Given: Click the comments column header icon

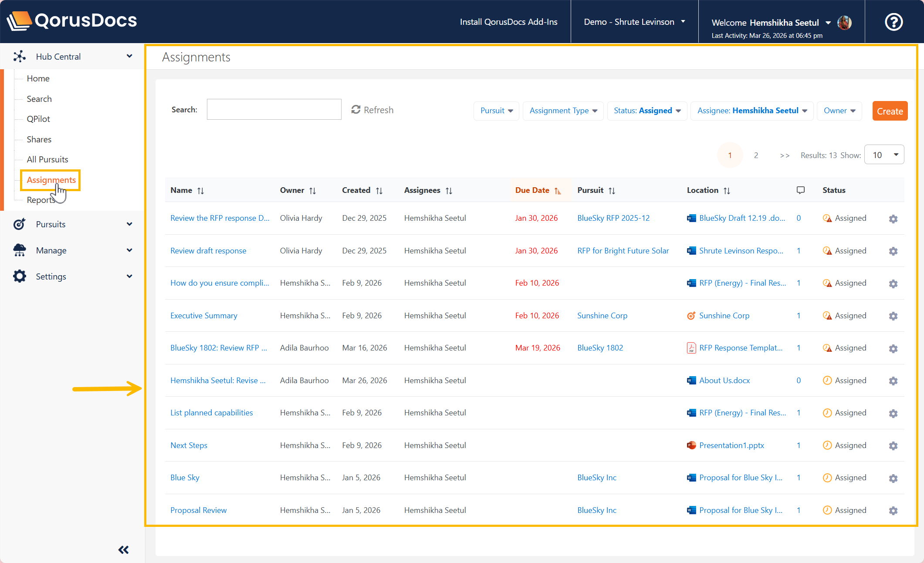Looking at the screenshot, I should [800, 190].
